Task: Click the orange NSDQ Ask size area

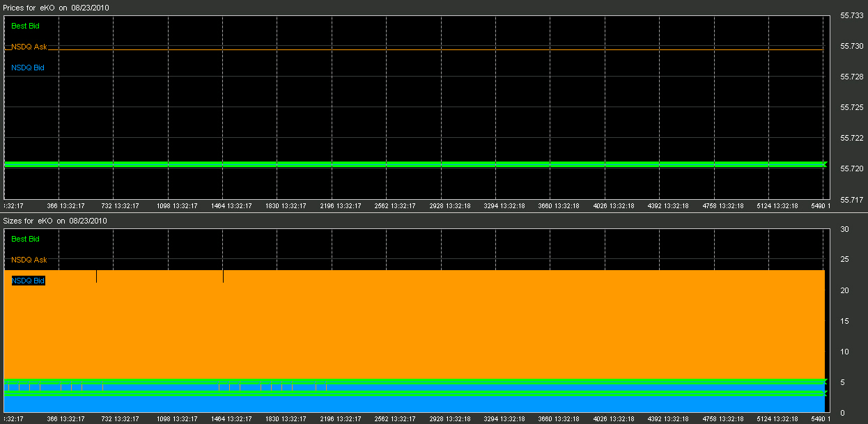Action: (x=418, y=320)
